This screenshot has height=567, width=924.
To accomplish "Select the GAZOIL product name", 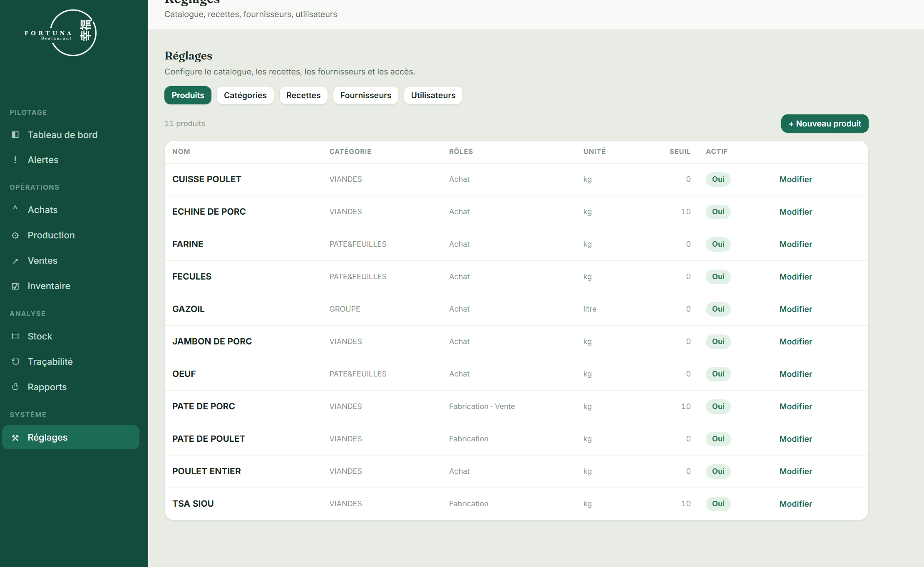I will [188, 309].
